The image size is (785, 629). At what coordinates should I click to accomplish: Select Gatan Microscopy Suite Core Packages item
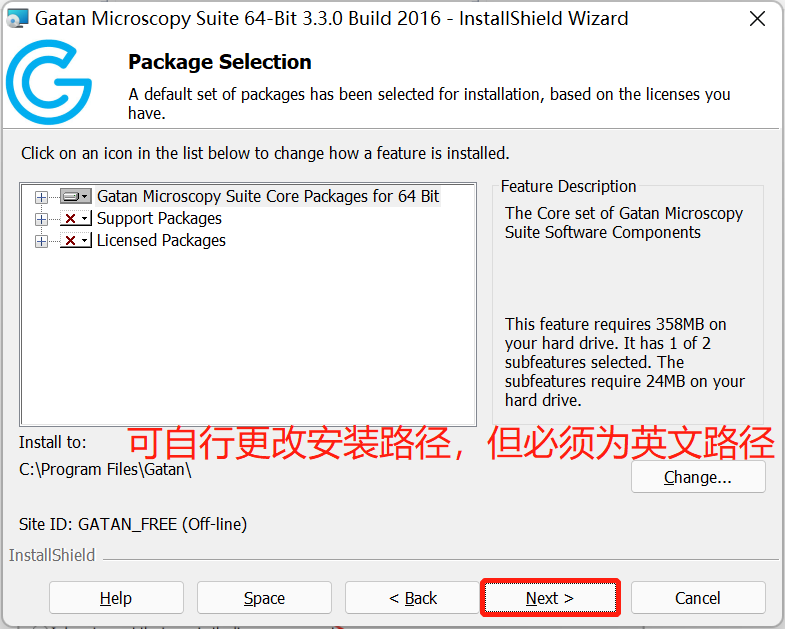[x=268, y=196]
